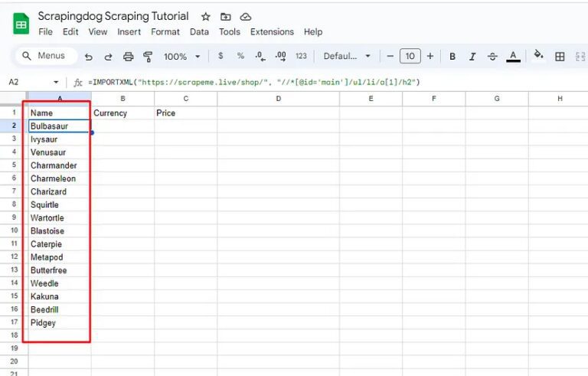This screenshot has height=376, width=588.
Task: Toggle strikethrough formatting
Action: (492, 57)
